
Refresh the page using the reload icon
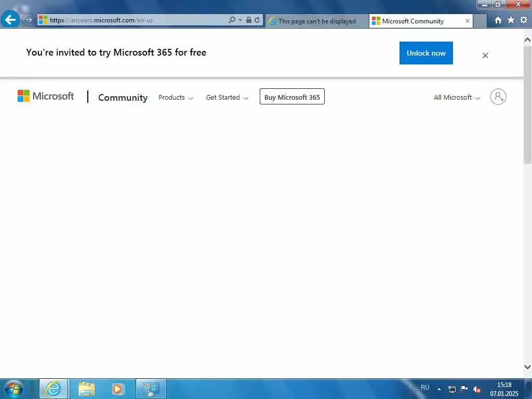[x=258, y=20]
